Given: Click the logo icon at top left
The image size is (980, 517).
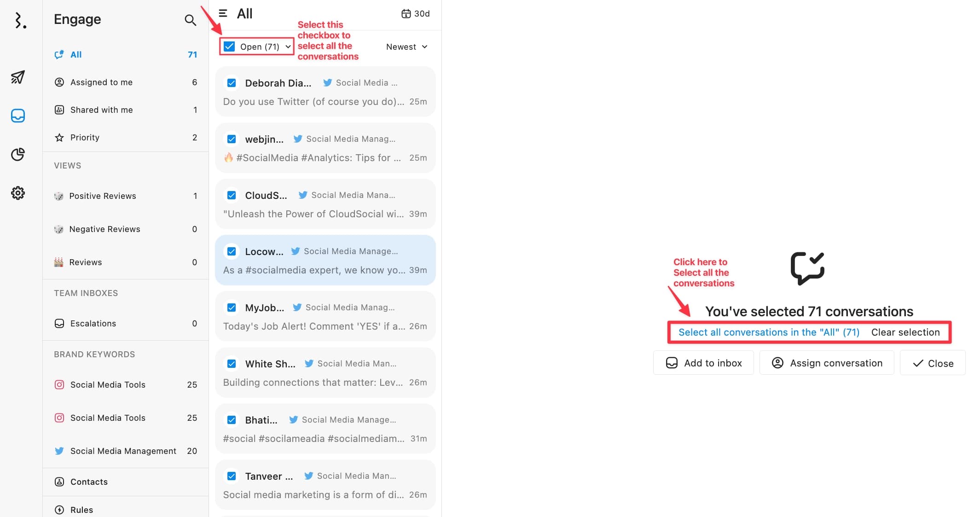Looking at the screenshot, I should [19, 21].
